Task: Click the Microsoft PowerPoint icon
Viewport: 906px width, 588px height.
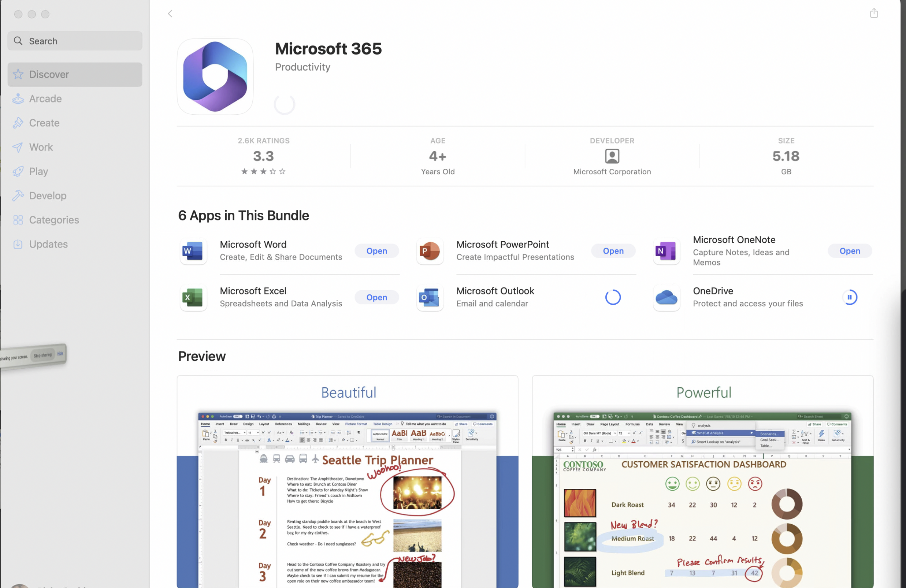Action: click(x=430, y=251)
